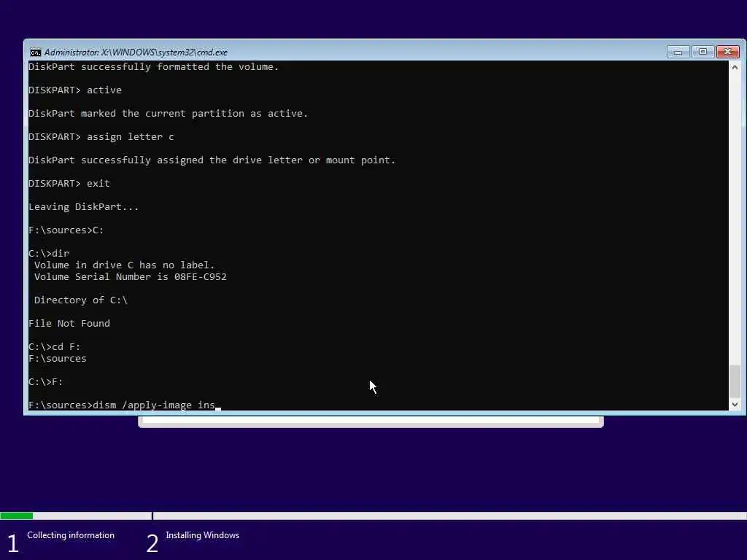Image resolution: width=747 pixels, height=560 pixels.
Task: Click the 'DISKPART> active' line
Action: click(75, 90)
